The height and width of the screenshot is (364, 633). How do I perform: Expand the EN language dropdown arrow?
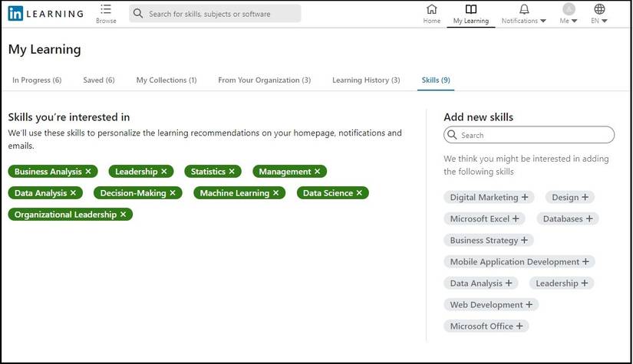604,21
